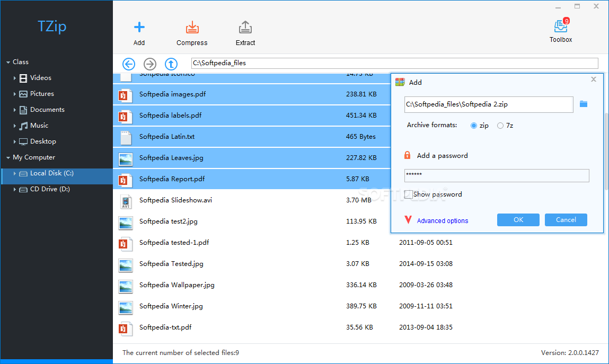Click the Videos film icon

pyautogui.click(x=23, y=78)
